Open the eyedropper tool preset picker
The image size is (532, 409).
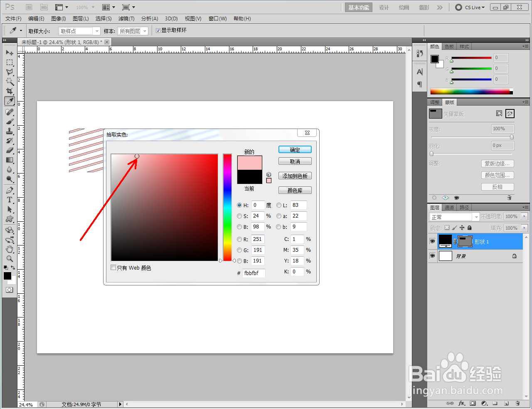21,30
